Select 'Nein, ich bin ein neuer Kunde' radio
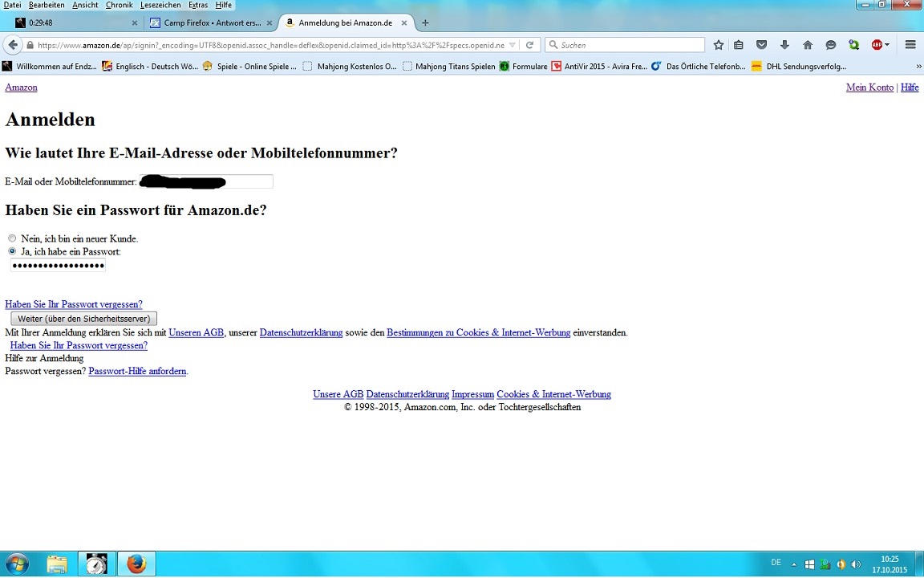924x578 pixels. (12, 238)
